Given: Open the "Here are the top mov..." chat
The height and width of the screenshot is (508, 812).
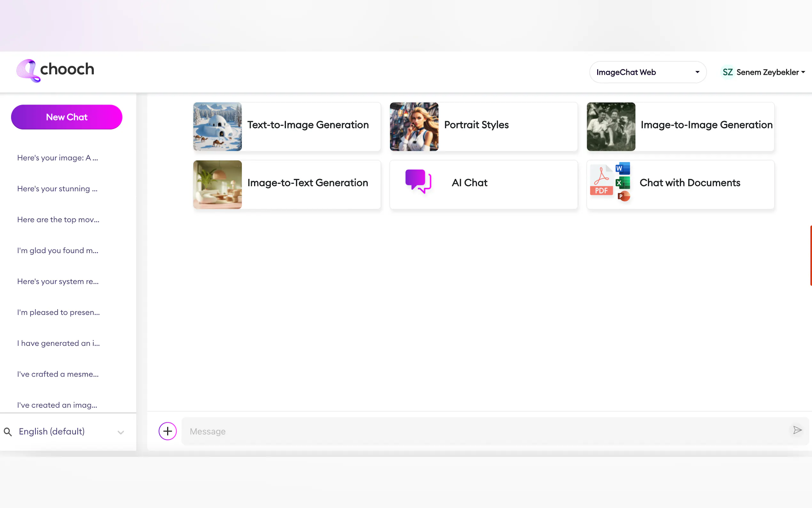Looking at the screenshot, I should 58,220.
